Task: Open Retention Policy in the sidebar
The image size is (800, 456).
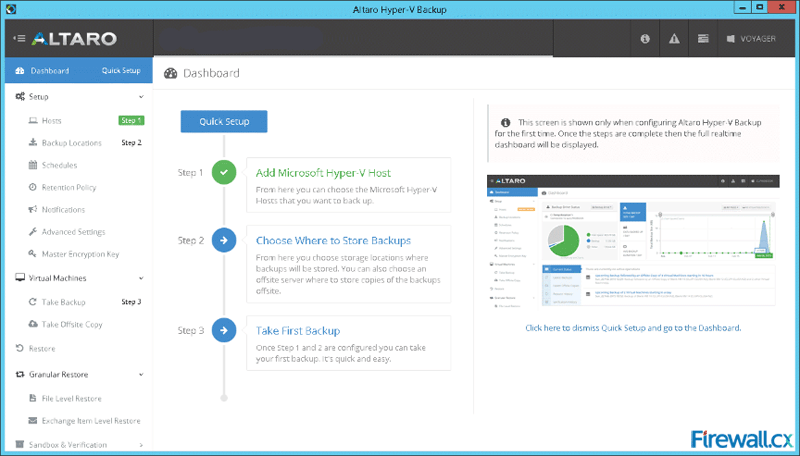Action: coord(69,188)
